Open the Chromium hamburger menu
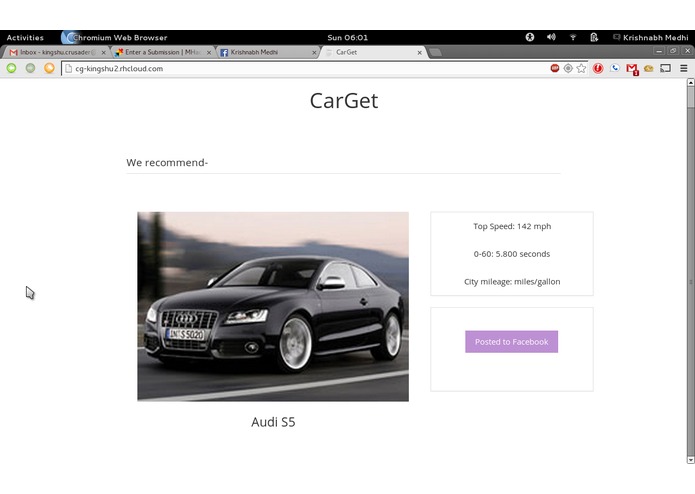This screenshot has height=494, width=695. pyautogui.click(x=683, y=68)
